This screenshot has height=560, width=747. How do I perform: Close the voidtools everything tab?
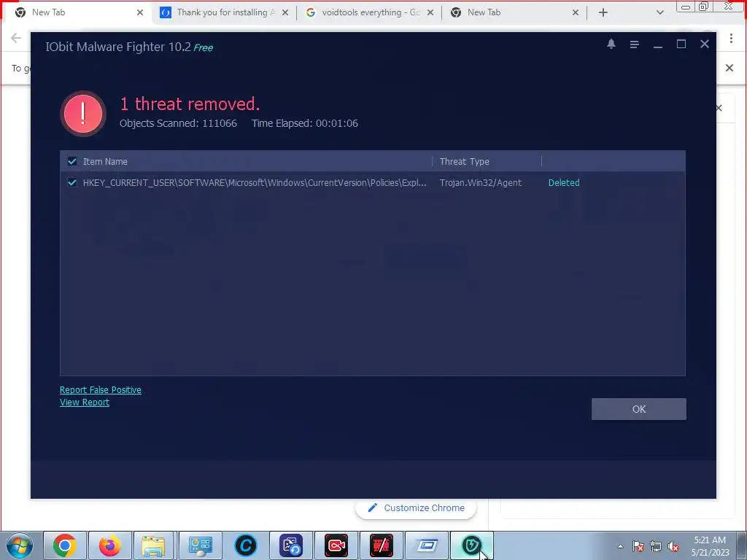pyautogui.click(x=430, y=13)
